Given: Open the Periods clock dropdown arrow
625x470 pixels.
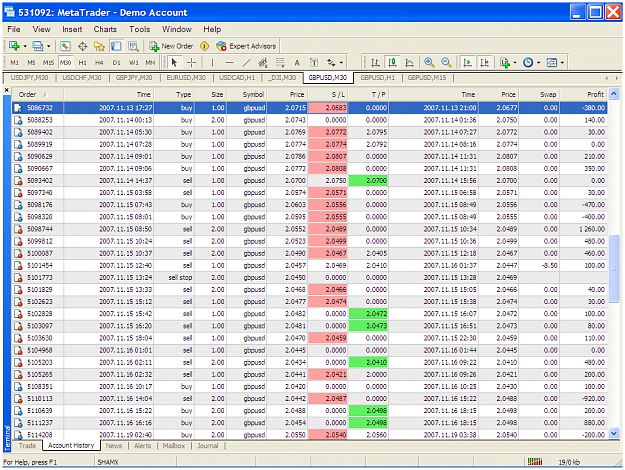Looking at the screenshot, I should 539,63.
